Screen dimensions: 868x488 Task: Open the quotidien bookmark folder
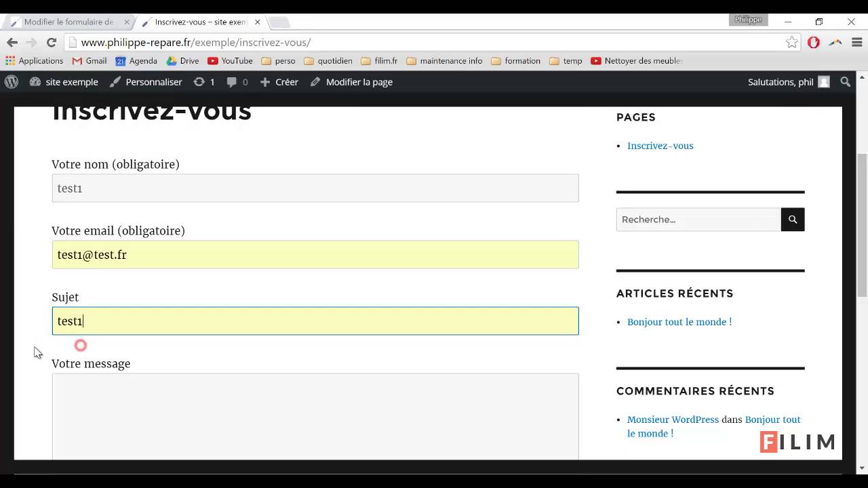pyautogui.click(x=328, y=61)
